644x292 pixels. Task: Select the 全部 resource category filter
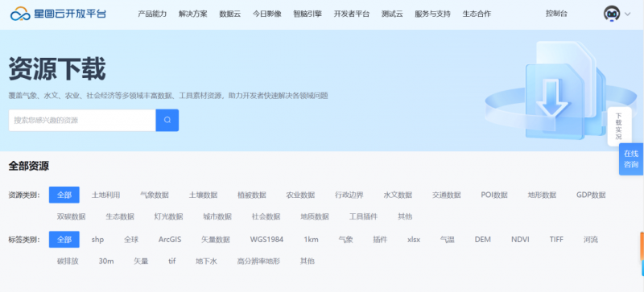coord(64,195)
